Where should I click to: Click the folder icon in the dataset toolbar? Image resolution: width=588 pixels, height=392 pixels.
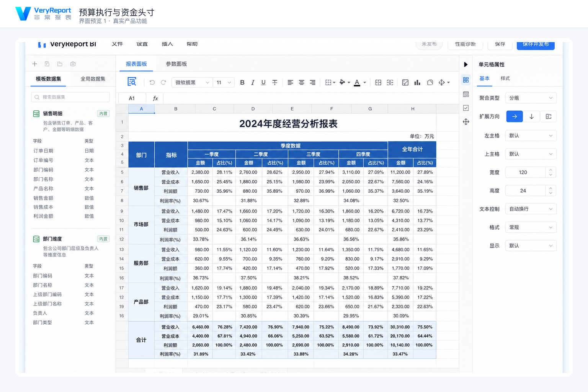60,64
